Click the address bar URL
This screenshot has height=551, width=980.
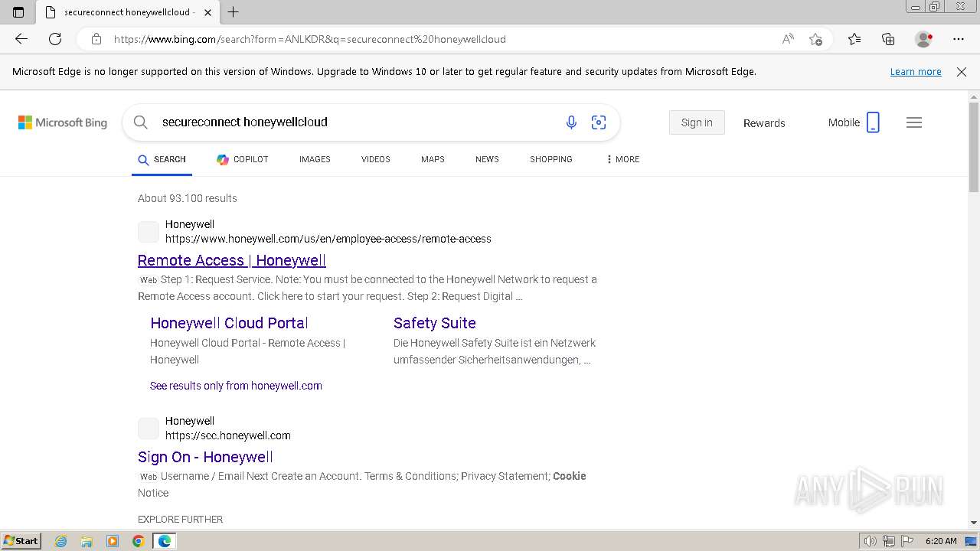pos(310,39)
